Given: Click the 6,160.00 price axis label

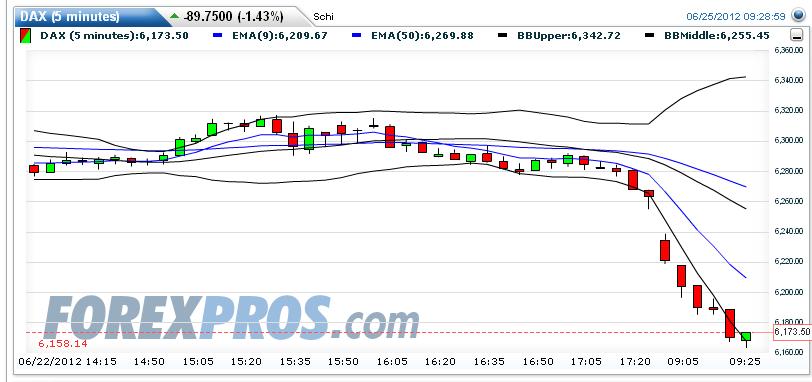Looking at the screenshot, I should (788, 352).
